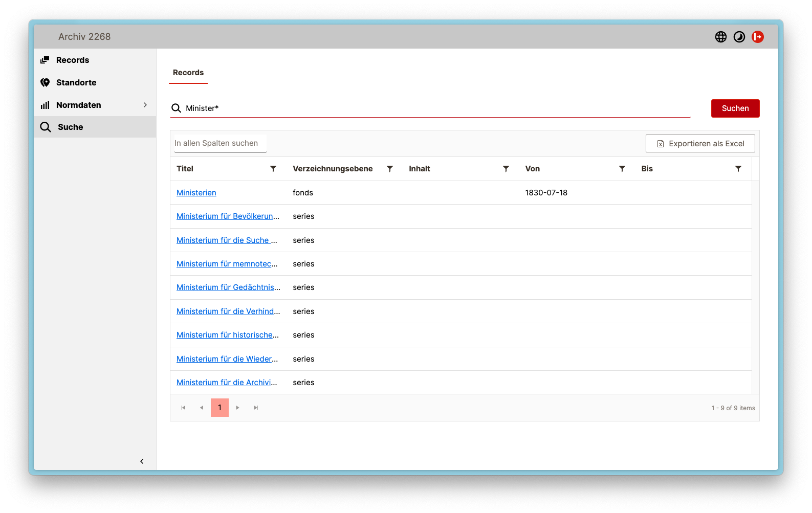Open Standorte in the sidebar

point(76,82)
